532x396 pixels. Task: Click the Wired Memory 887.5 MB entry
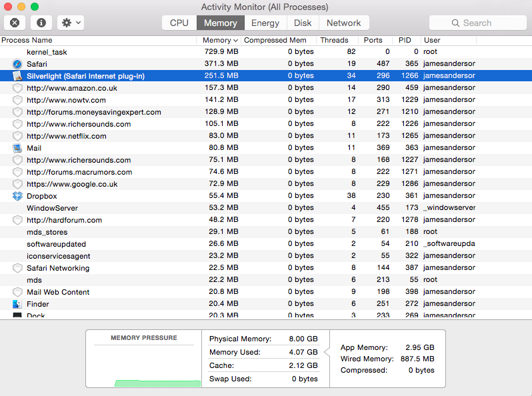387,359
